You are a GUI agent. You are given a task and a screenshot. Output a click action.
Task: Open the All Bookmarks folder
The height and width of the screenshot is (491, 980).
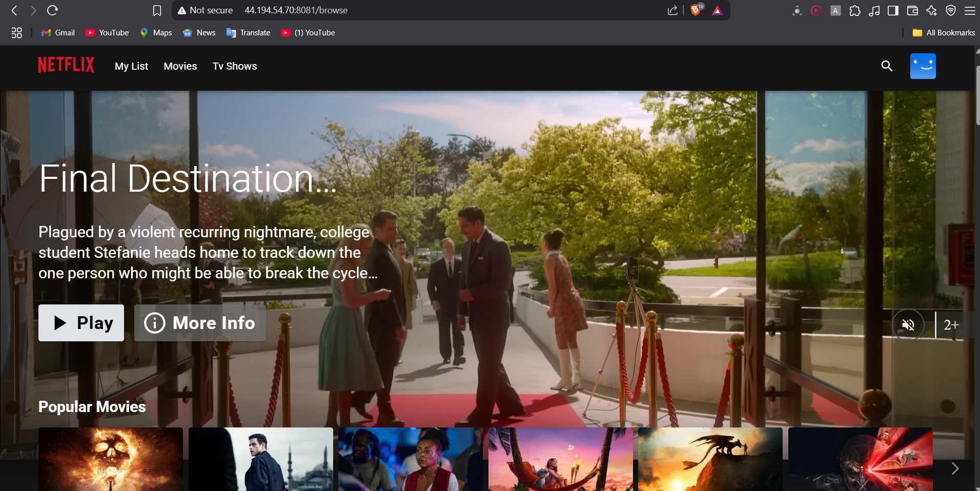click(x=944, y=32)
